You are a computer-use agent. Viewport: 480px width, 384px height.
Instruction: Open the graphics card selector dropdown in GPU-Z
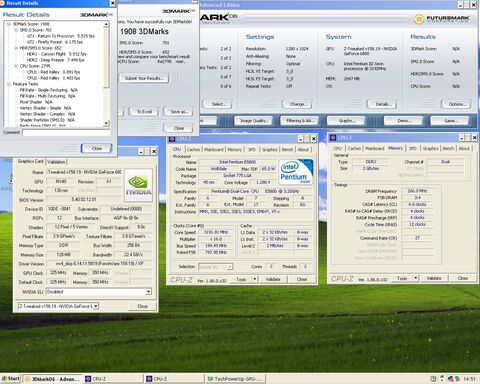(95, 306)
